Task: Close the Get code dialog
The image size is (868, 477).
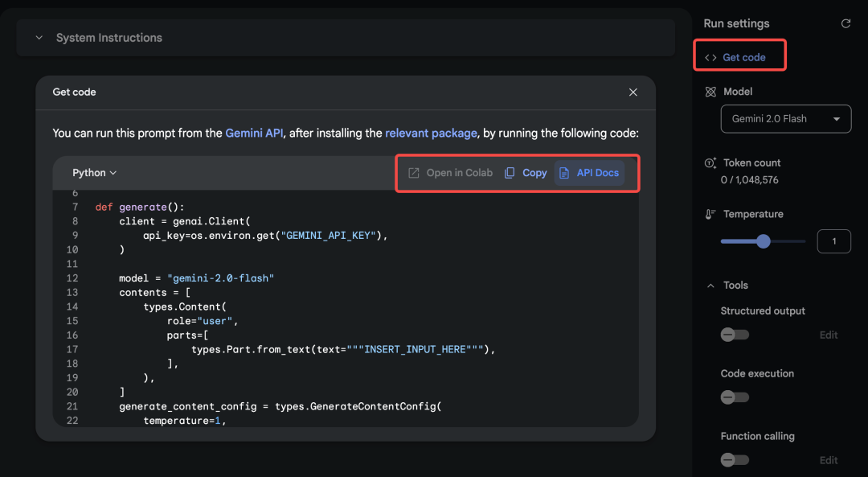Action: point(633,93)
